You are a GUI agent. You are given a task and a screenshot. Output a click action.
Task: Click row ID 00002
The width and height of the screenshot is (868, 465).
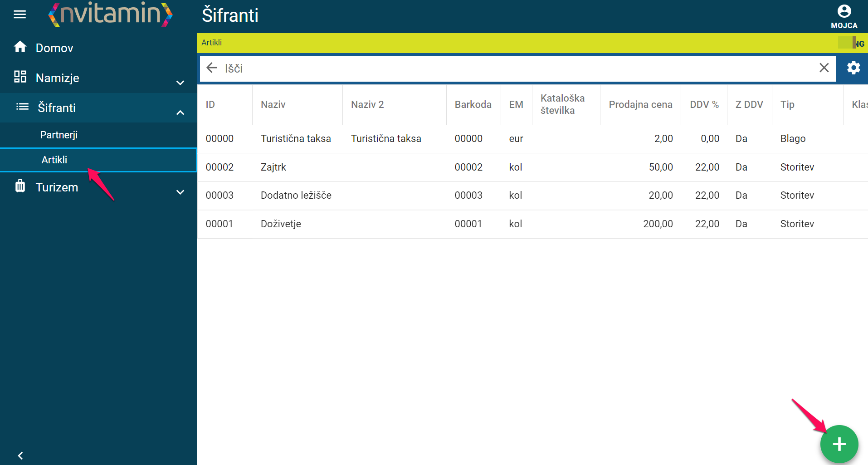click(x=219, y=167)
